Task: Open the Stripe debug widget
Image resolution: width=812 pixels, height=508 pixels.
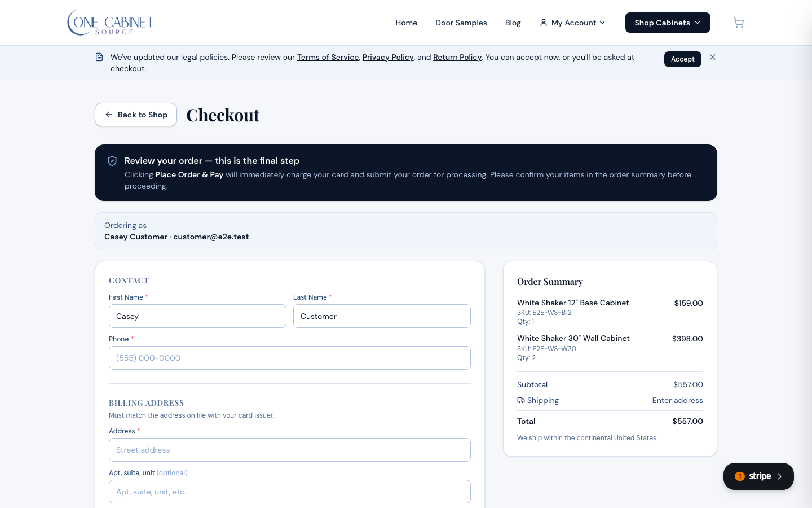Action: click(758, 476)
